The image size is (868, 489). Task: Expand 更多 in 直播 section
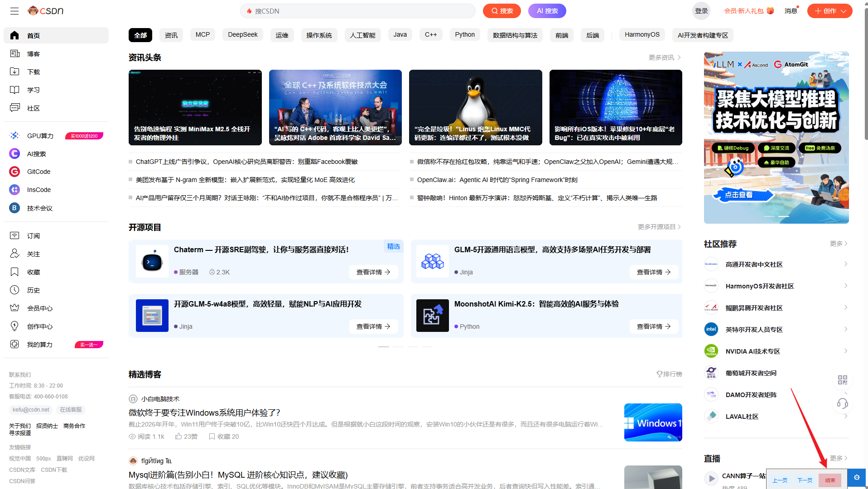click(839, 458)
